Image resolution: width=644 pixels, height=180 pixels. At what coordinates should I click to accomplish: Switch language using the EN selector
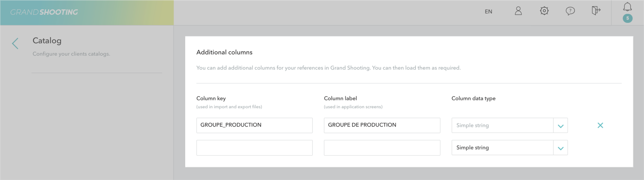(x=488, y=11)
